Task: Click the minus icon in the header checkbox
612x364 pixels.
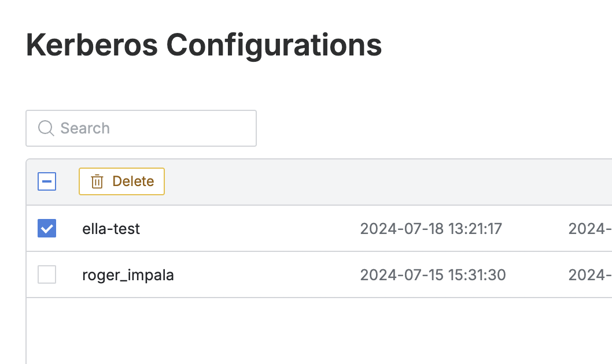Action: (x=47, y=182)
